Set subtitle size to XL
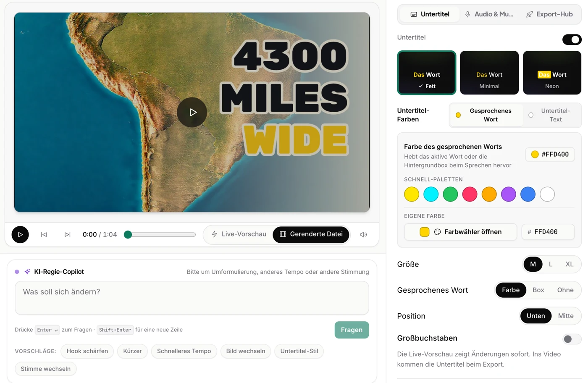 point(570,264)
